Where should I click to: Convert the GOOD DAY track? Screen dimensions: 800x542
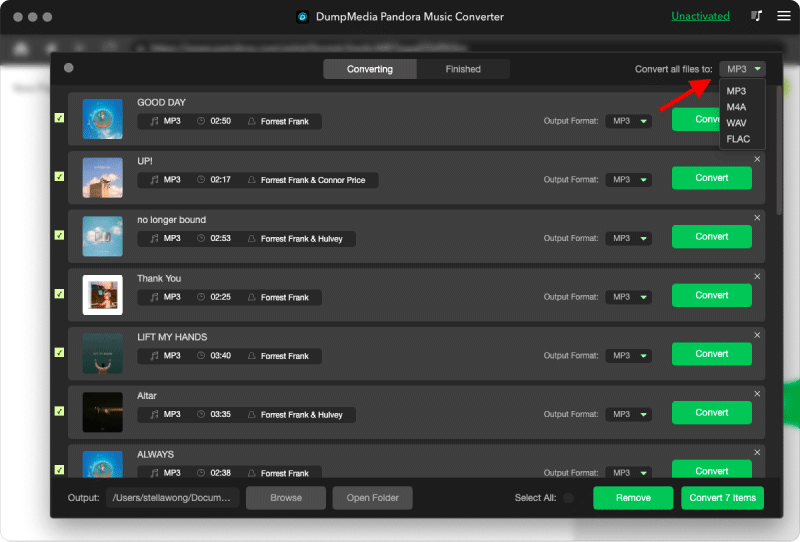click(x=696, y=119)
